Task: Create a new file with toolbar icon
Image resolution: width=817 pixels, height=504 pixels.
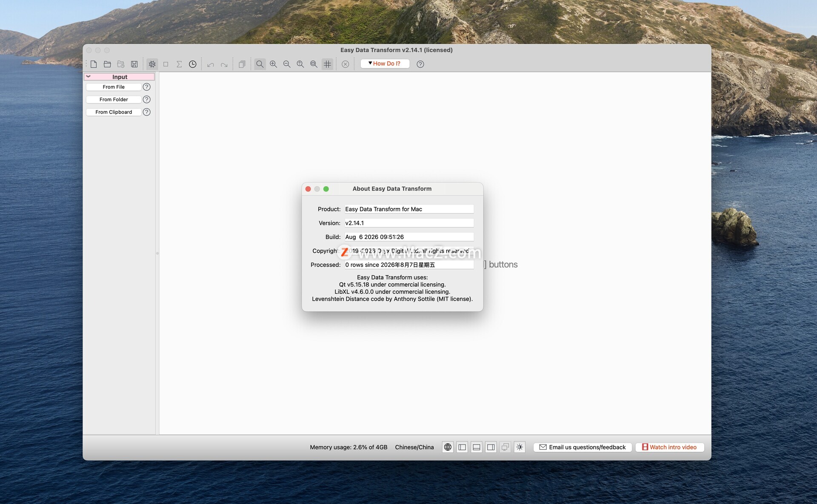Action: [94, 64]
